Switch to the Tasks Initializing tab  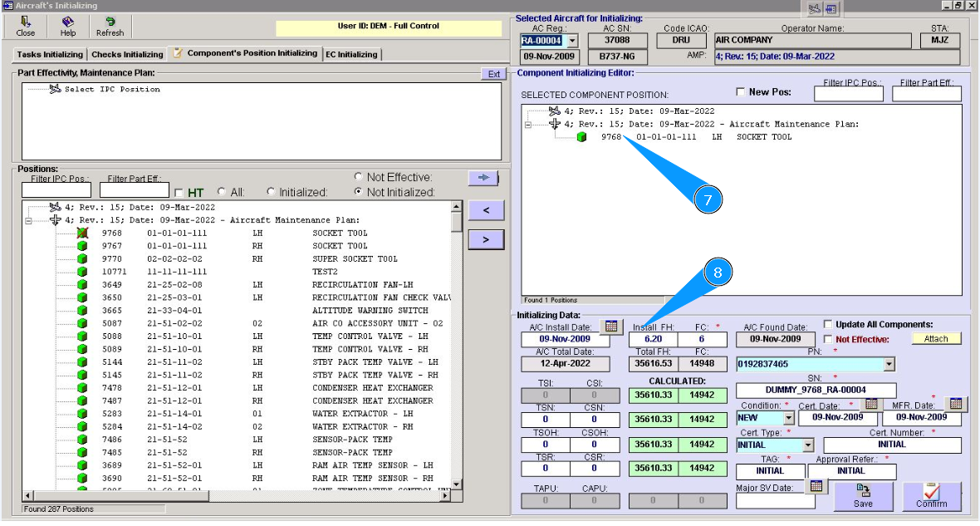point(51,54)
